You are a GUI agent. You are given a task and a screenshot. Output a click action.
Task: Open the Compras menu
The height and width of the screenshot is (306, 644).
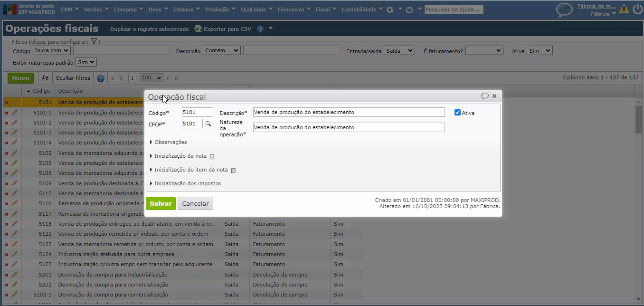pos(129,10)
